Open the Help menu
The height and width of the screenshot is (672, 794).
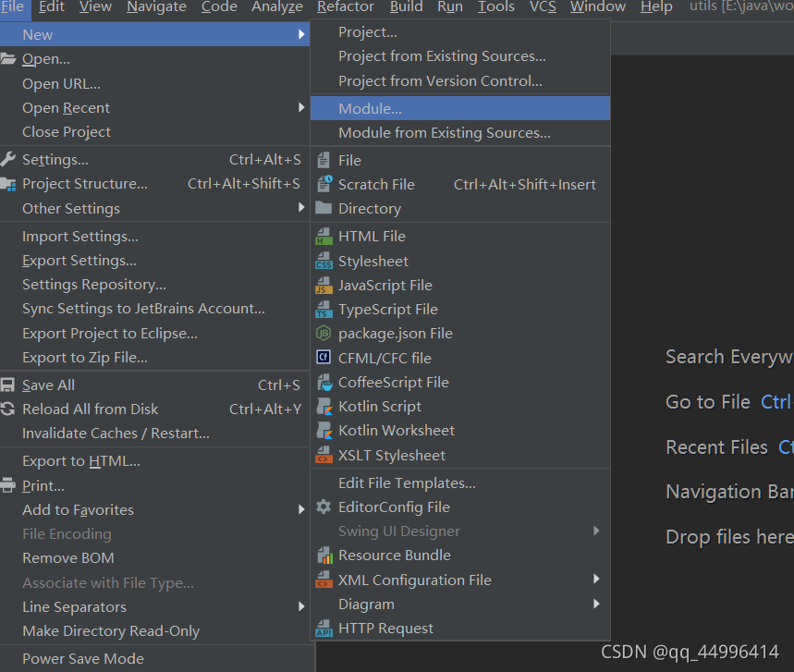click(657, 8)
